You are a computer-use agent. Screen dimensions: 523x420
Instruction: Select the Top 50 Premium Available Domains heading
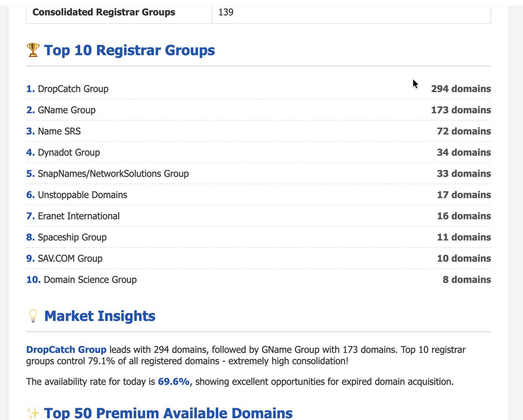168,413
